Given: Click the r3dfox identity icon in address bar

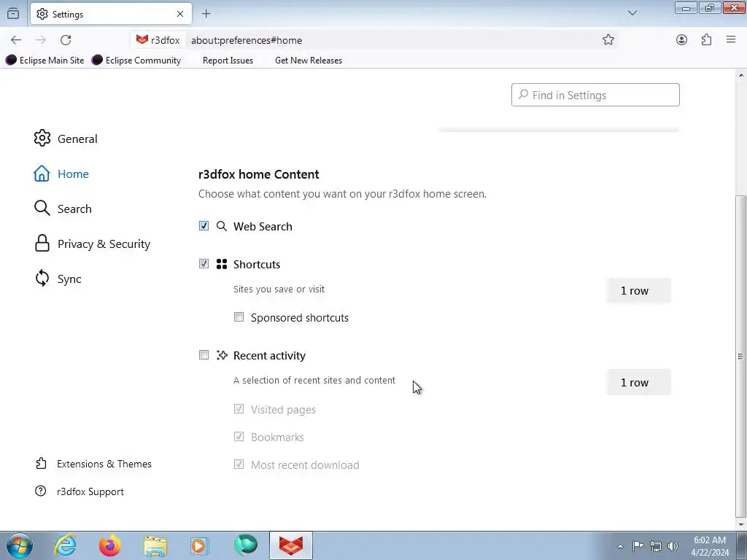Looking at the screenshot, I should [x=158, y=40].
